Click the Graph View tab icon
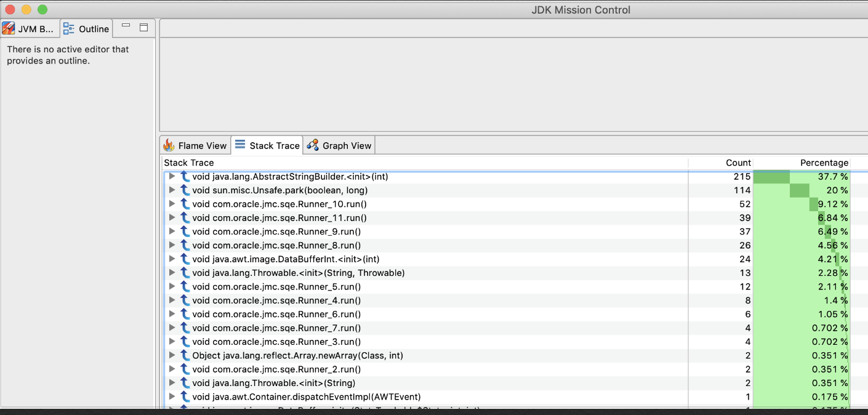Screen dimensions: 868x415 pos(313,145)
